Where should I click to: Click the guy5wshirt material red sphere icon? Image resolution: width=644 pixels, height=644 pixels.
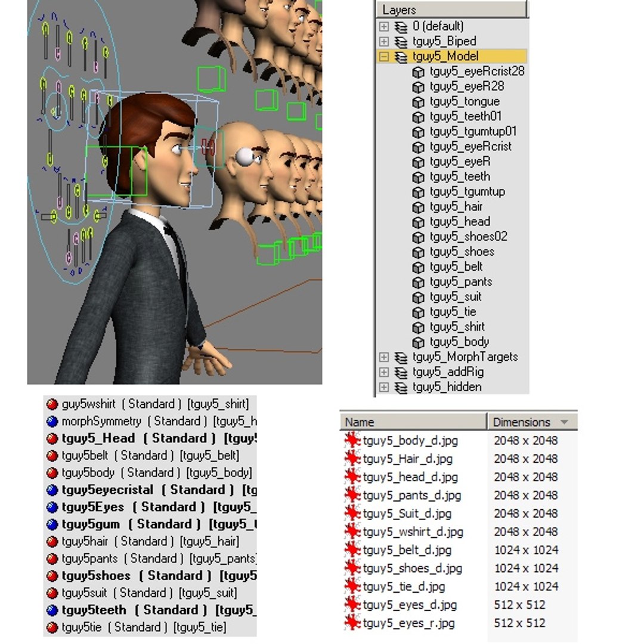coord(52,404)
